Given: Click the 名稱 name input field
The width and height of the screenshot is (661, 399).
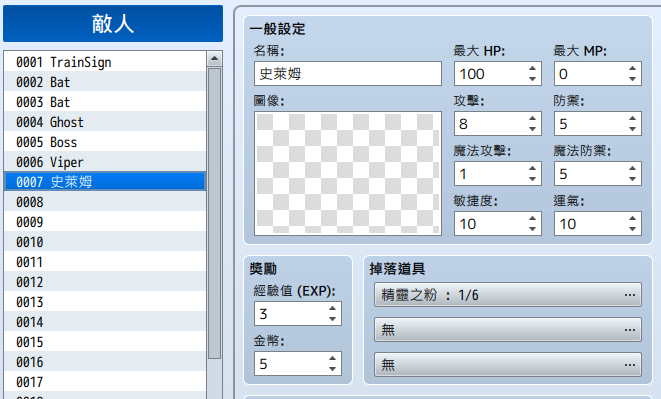Looking at the screenshot, I should (x=348, y=74).
